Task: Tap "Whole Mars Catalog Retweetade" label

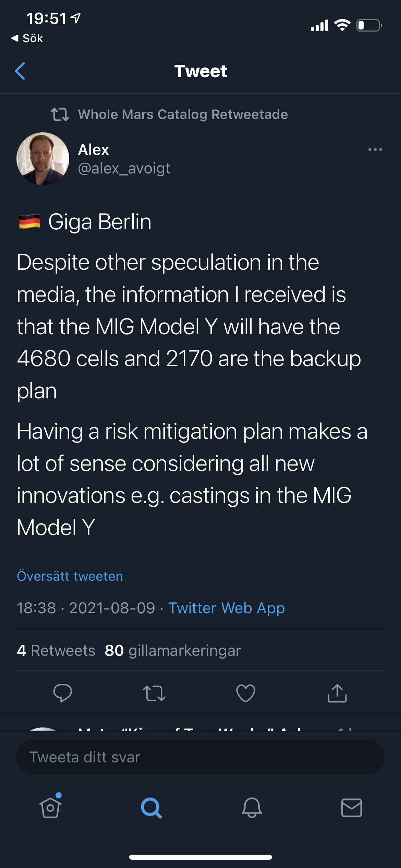Action: pyautogui.click(x=183, y=114)
